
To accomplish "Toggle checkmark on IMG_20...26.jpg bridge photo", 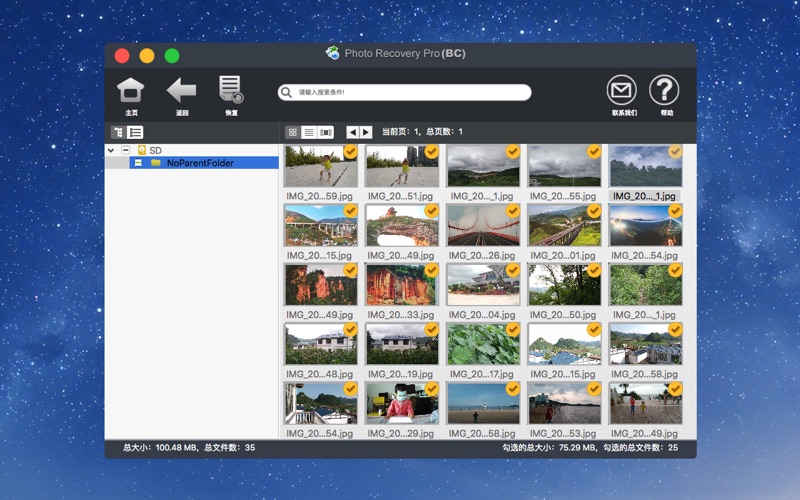I will [513, 211].
